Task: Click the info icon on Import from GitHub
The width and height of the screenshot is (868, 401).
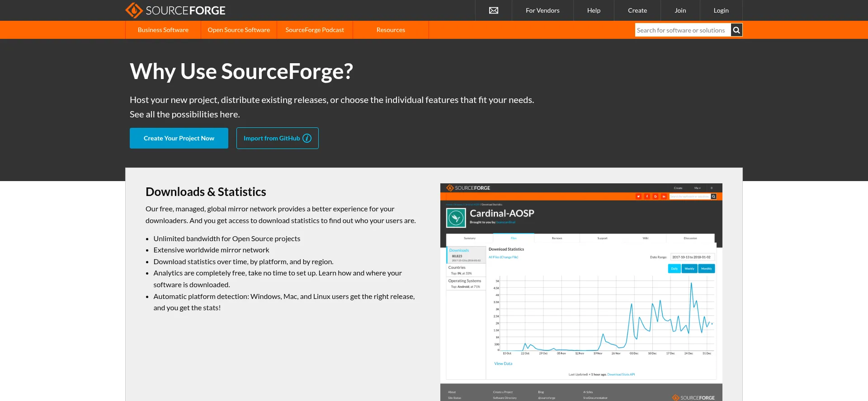Action: pos(307,138)
